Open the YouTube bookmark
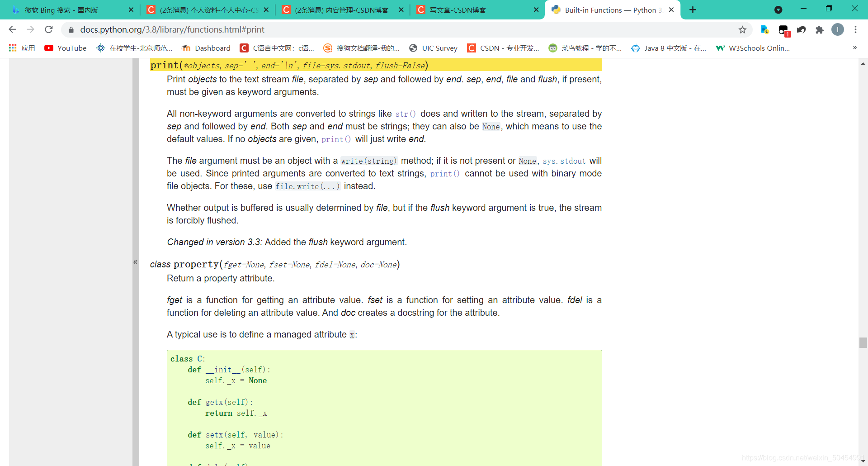Image resolution: width=868 pixels, height=466 pixels. 66,48
